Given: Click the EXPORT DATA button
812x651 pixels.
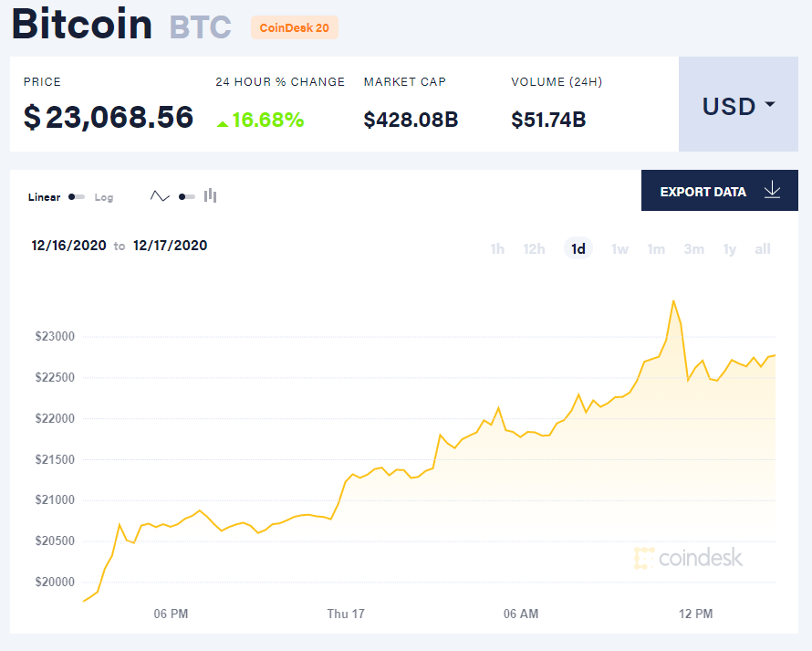Looking at the screenshot, I should click(x=720, y=191).
